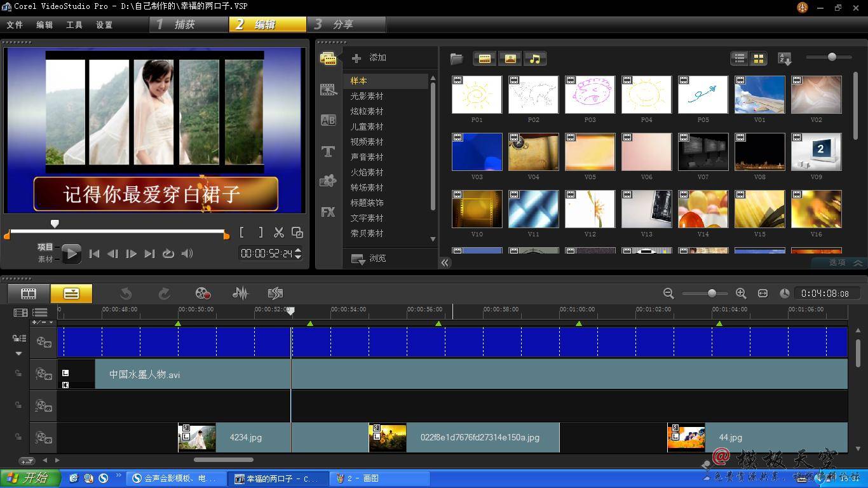Jump to end of project button
The height and width of the screenshot is (488, 868).
149,254
